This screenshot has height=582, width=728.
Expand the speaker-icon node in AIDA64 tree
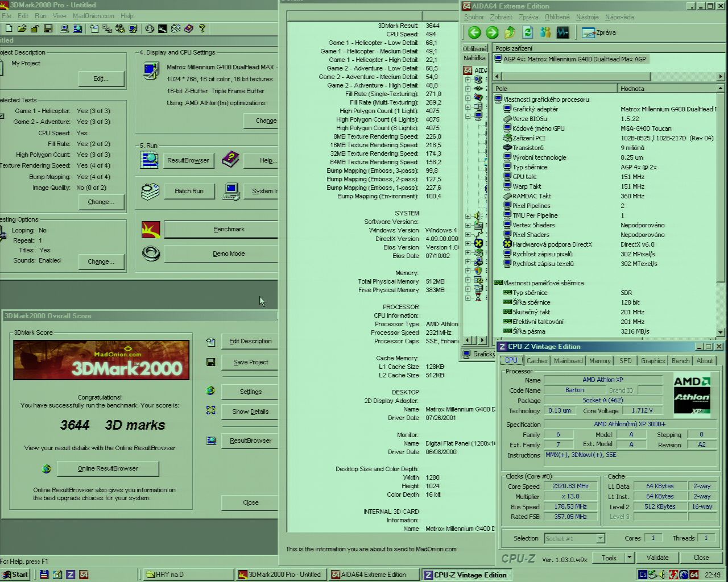tap(468, 216)
